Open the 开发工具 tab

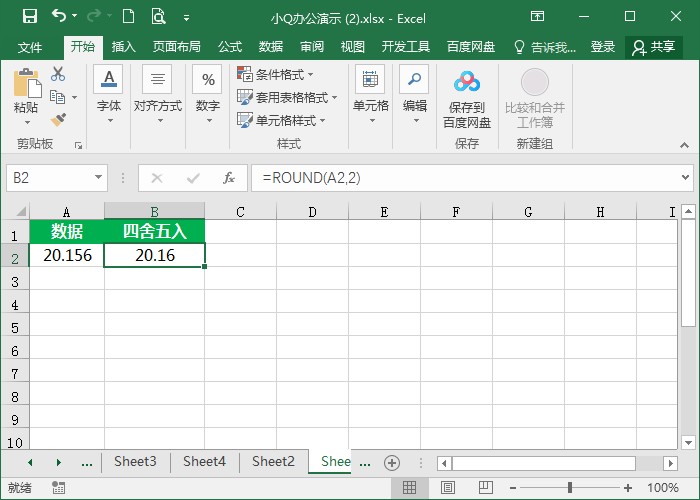coord(405,47)
